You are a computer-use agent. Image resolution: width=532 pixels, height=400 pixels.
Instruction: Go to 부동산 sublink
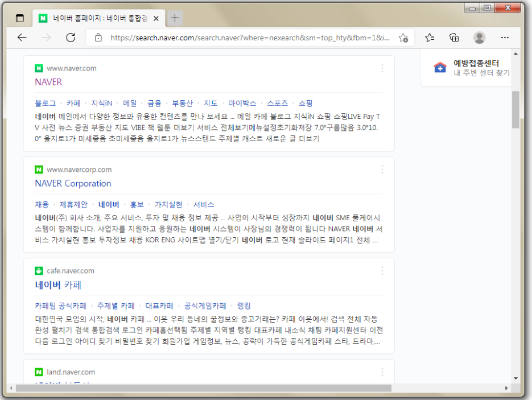tap(182, 103)
